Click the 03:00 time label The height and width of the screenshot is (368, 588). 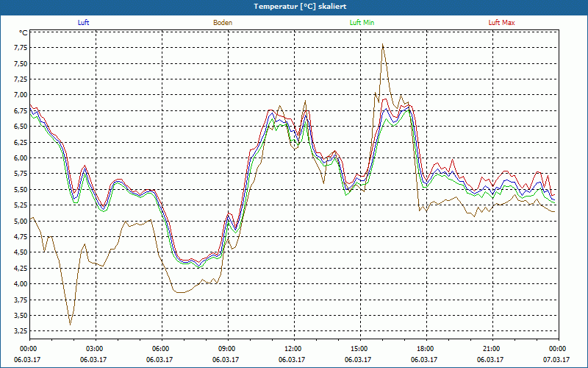pos(94,349)
